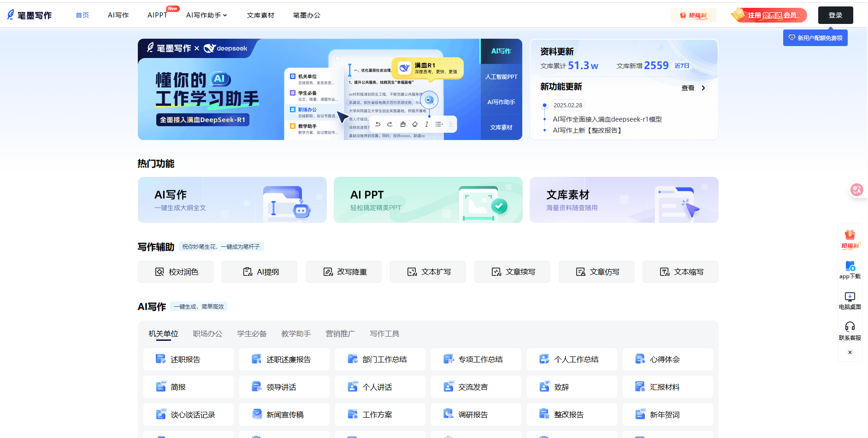The height and width of the screenshot is (438, 868).
Task: Claim 新用户配额免费领 offer
Action: (815, 38)
